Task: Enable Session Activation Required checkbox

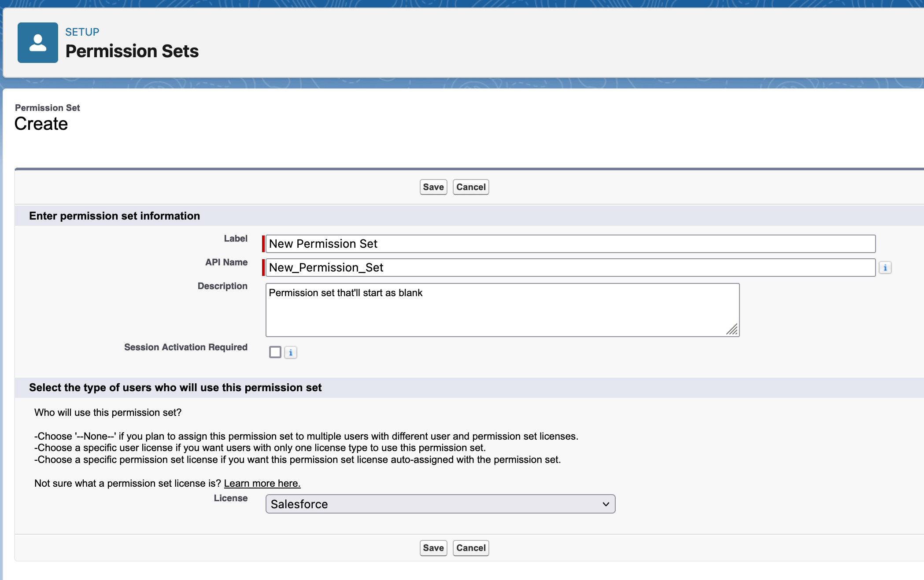Action: point(275,352)
